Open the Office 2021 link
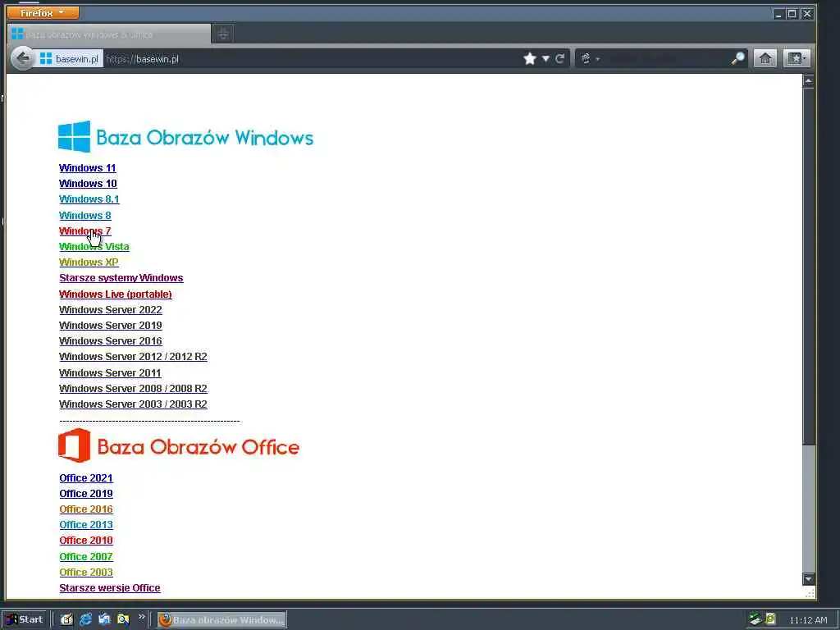 (x=86, y=478)
